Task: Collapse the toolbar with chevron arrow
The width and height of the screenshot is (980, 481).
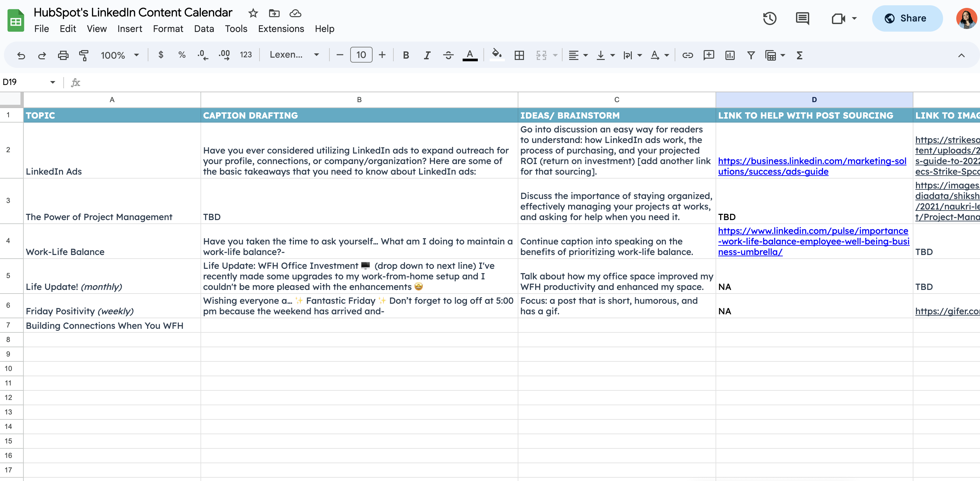Action: pyautogui.click(x=961, y=56)
